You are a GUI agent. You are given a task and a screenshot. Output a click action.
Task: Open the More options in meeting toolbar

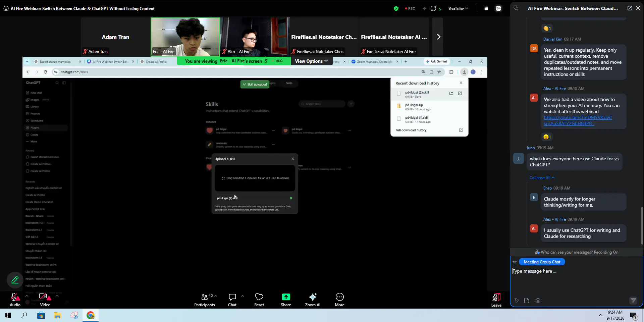pyautogui.click(x=339, y=300)
